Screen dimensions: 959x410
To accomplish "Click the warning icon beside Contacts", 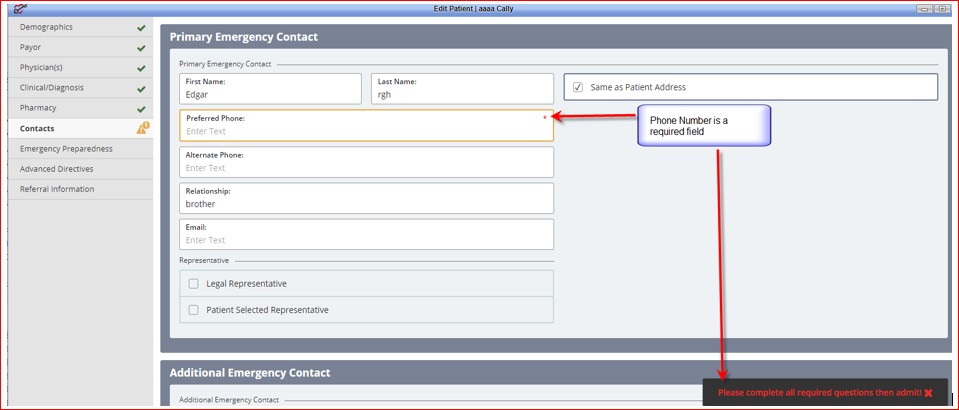I will pos(143,129).
